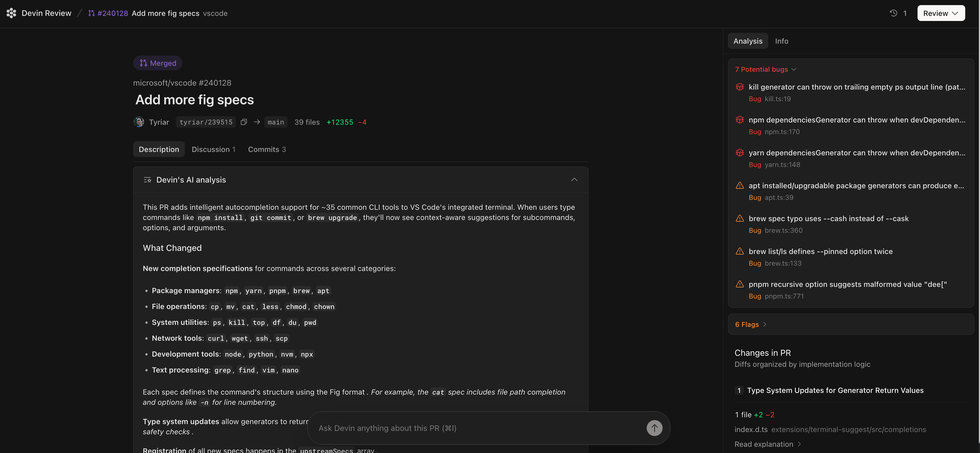Switch to the Discussion tab

(x=213, y=149)
